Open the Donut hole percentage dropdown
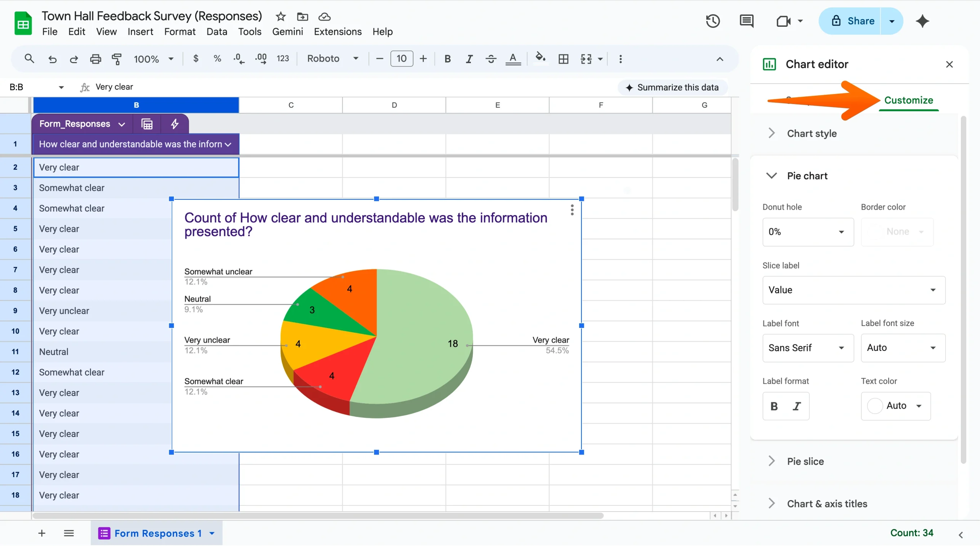Viewport: 980px width, 546px height. (807, 231)
